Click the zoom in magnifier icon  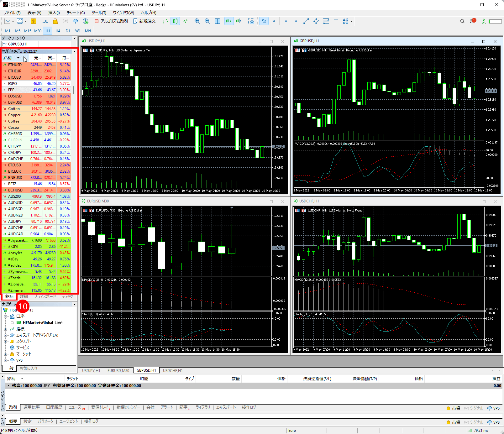click(x=197, y=21)
